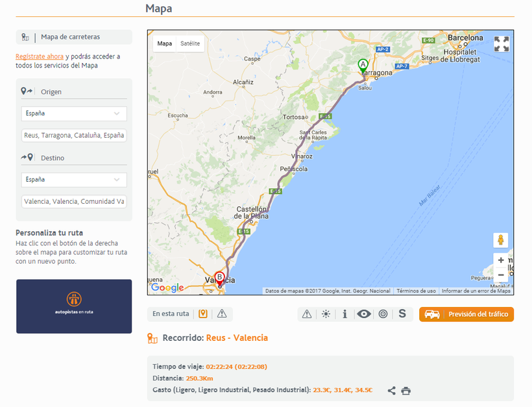Image resolution: width=532 pixels, height=407 pixels.
Task: Click the 'S' service icon
Action: pos(402,314)
